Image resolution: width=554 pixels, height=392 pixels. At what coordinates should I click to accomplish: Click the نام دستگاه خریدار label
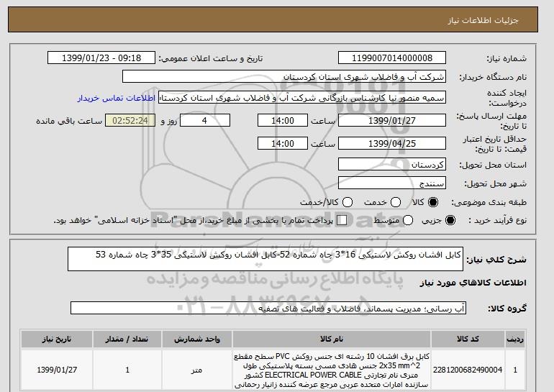click(493, 77)
